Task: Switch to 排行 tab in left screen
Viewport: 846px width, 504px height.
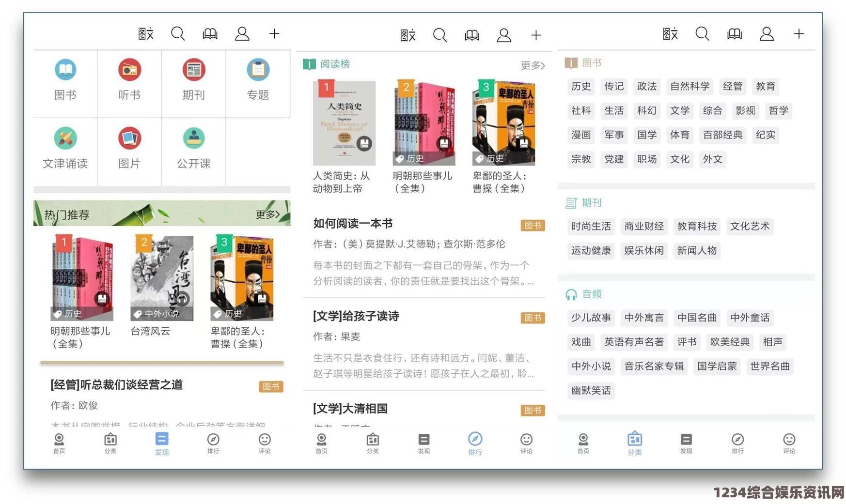Action: (213, 443)
